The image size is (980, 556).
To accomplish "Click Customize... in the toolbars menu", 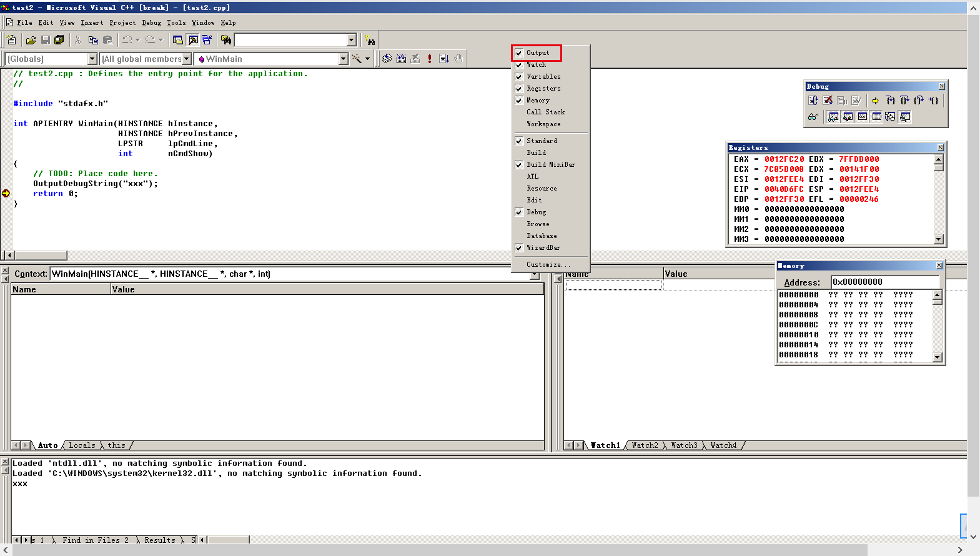I will (x=548, y=265).
